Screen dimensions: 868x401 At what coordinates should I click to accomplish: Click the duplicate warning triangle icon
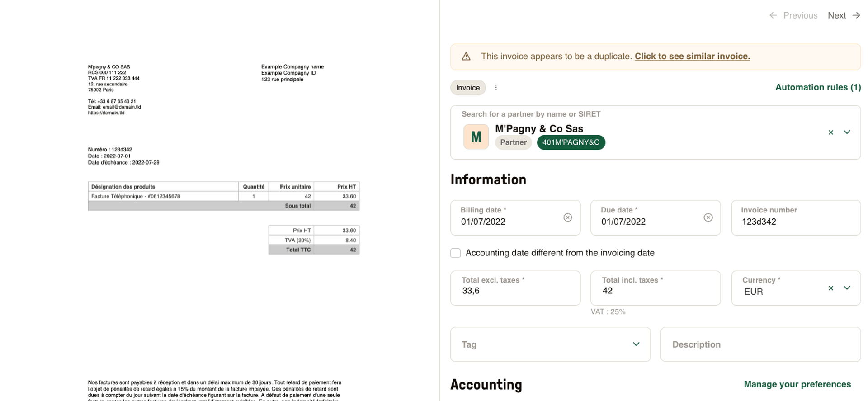pyautogui.click(x=466, y=57)
